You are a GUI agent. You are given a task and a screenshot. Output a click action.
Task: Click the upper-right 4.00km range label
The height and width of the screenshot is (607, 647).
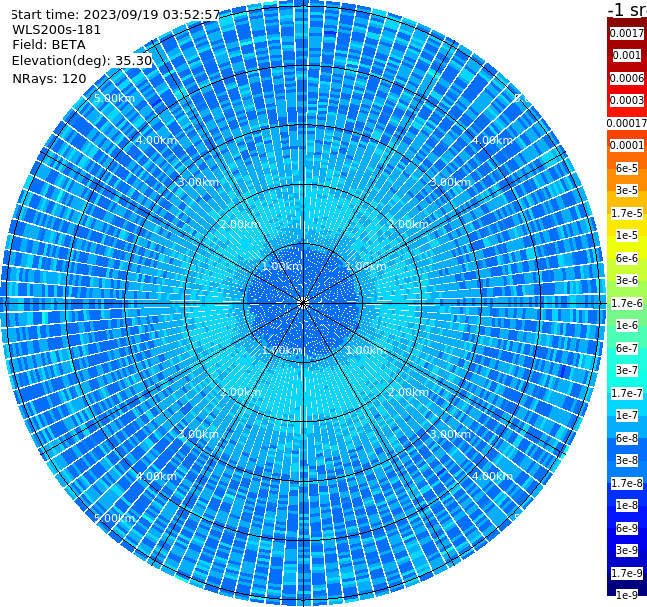(492, 140)
